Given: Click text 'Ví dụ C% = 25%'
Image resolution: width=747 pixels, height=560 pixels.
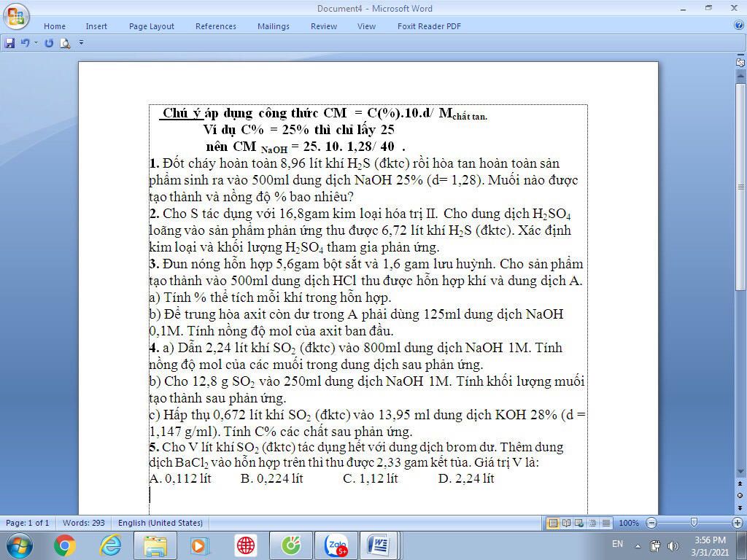Looking at the screenshot, I should click(256, 130).
